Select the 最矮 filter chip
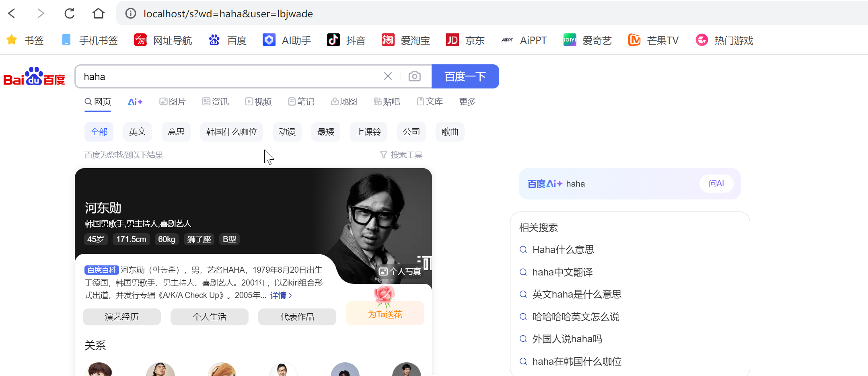 click(326, 132)
